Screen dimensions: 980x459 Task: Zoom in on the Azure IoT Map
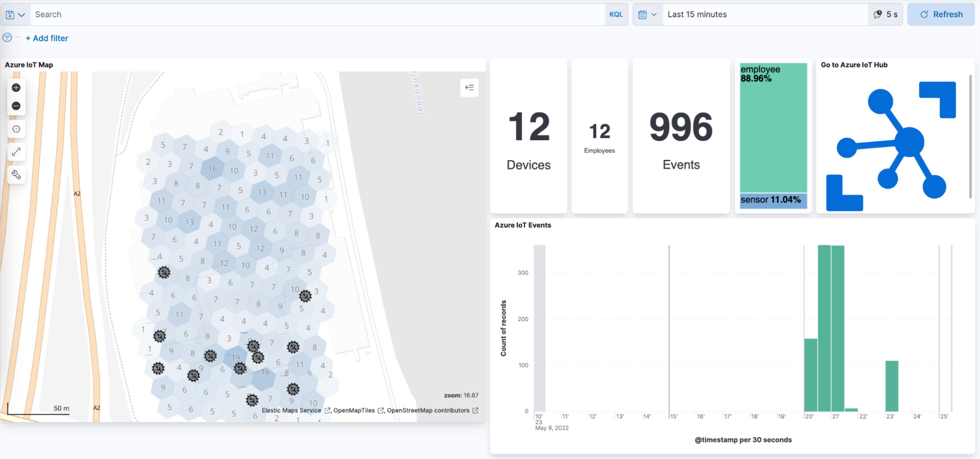(x=16, y=88)
